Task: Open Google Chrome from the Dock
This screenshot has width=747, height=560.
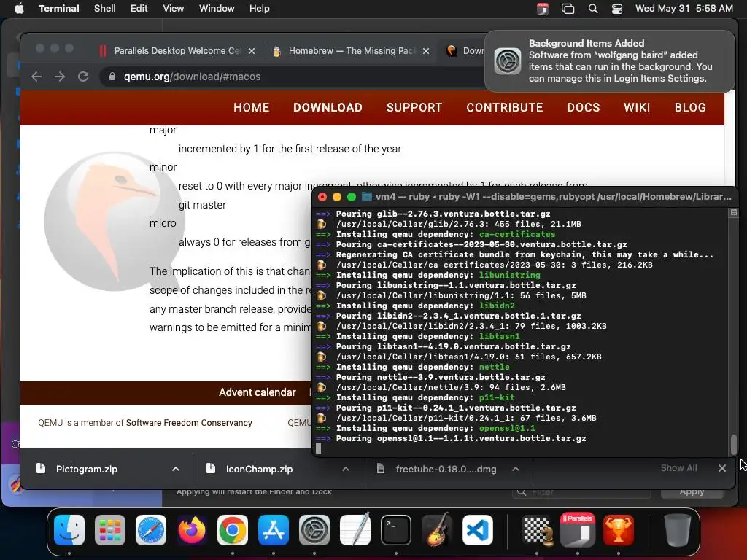Action: (x=233, y=530)
